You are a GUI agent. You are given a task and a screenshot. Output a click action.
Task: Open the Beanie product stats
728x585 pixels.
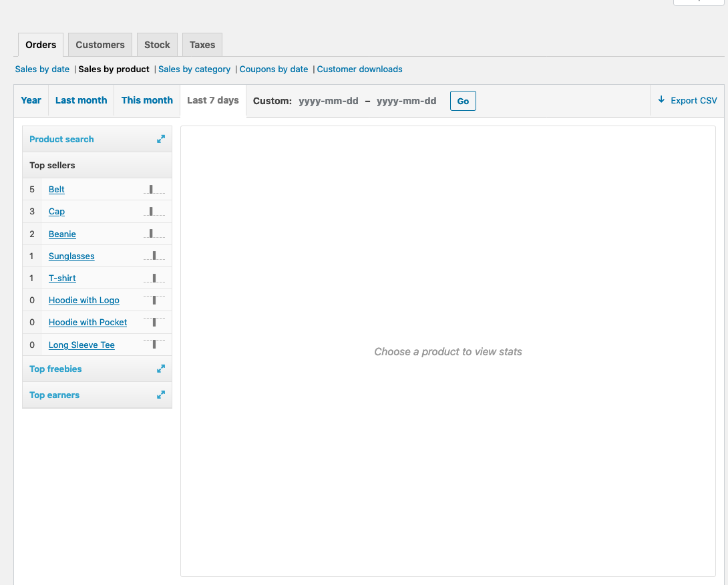(x=62, y=234)
